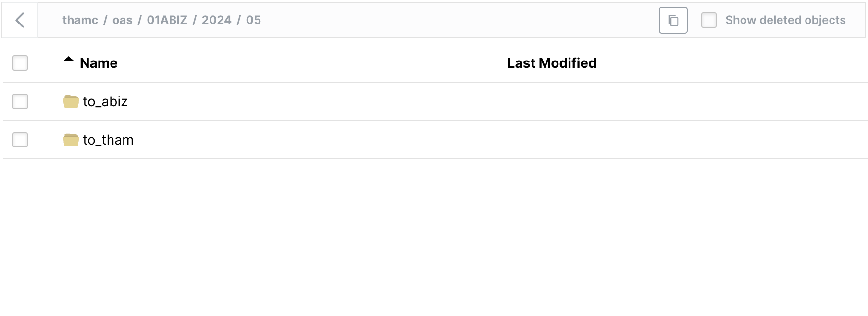Click to_tham row's empty Last Modified cell
868x316 pixels.
point(551,140)
